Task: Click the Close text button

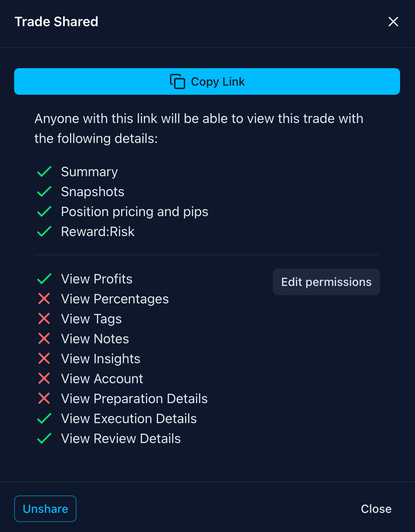Action: tap(376, 509)
